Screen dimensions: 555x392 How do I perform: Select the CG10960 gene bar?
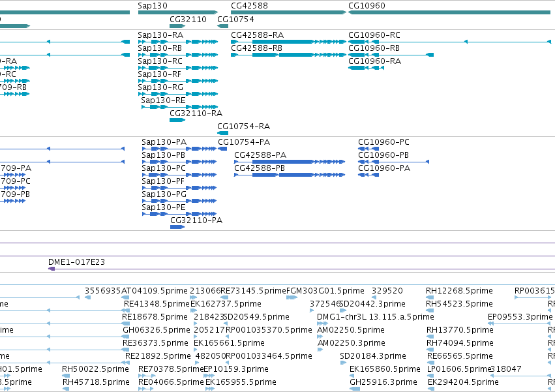coord(449,12)
